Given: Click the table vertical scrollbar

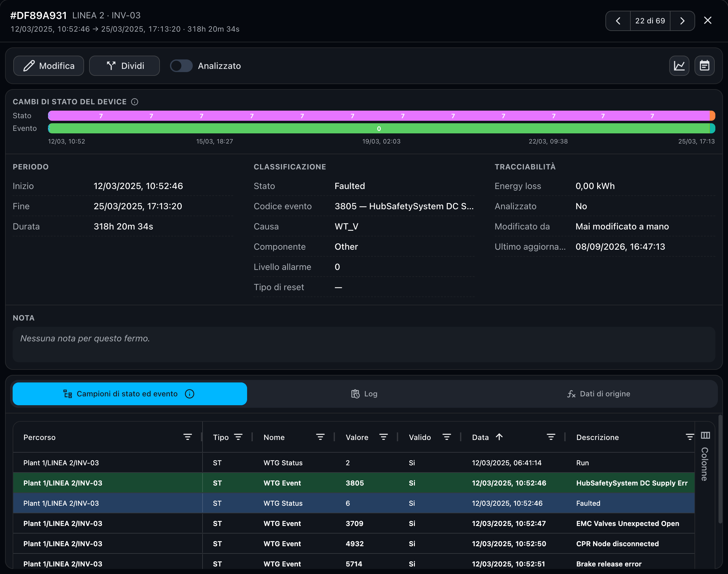Looking at the screenshot, I should pos(720,469).
